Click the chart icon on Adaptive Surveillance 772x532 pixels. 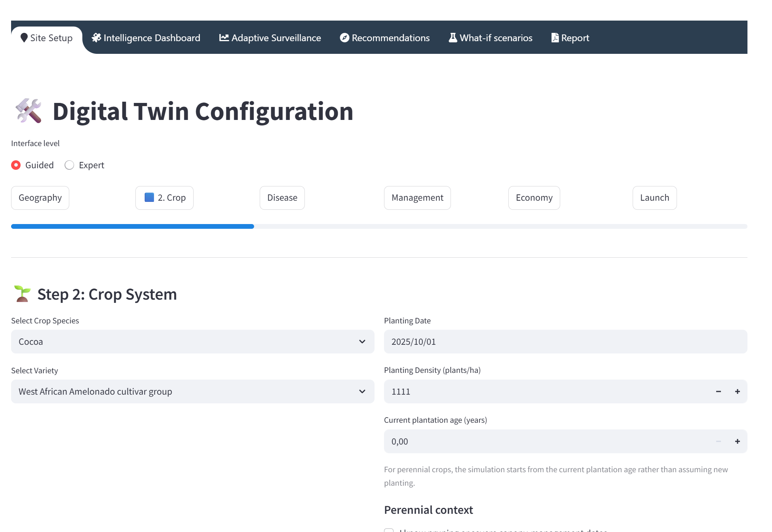(224, 38)
